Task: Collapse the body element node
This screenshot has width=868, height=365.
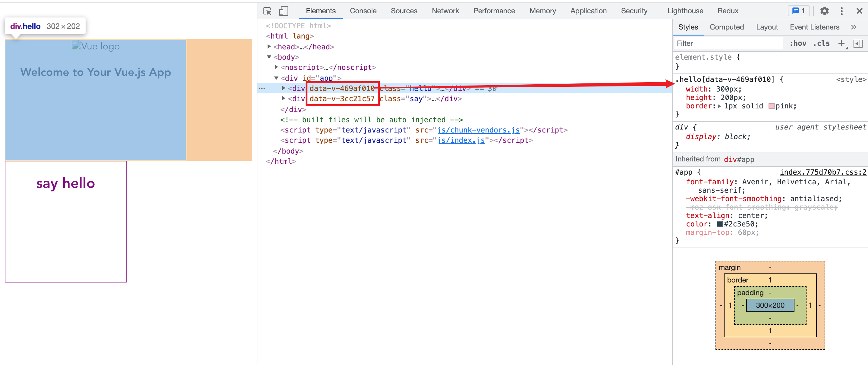Action: (x=269, y=57)
